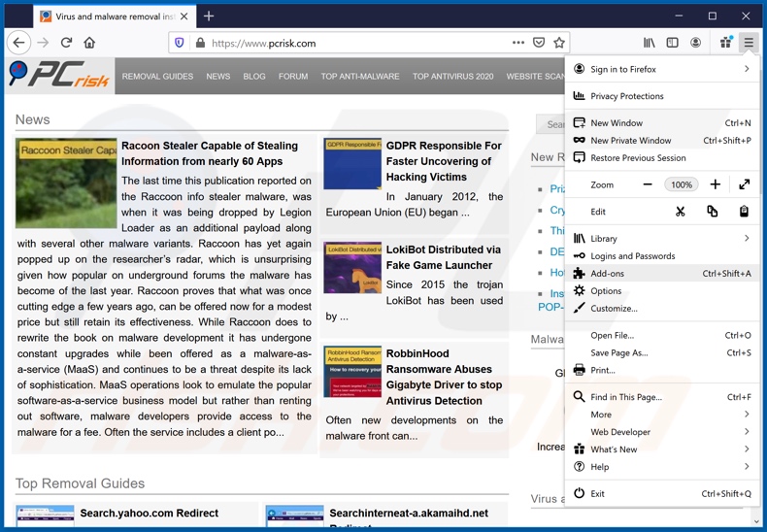
Task: Click Print... in the menu
Action: tap(662, 370)
